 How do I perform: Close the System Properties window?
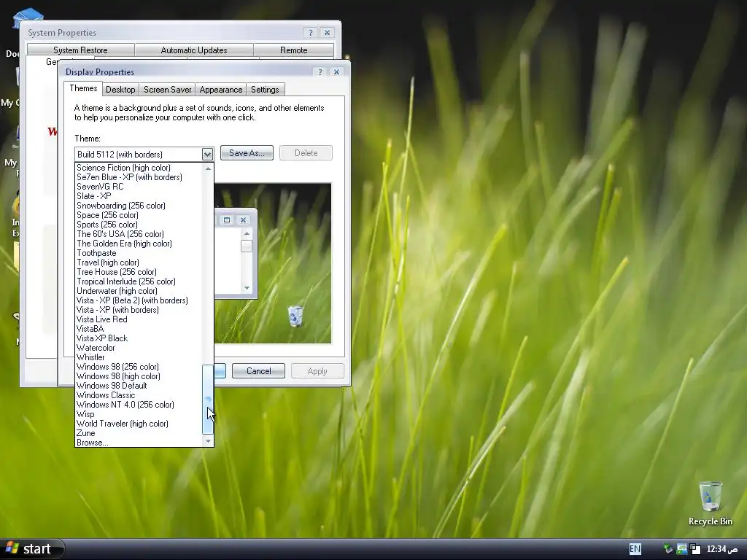pos(327,32)
